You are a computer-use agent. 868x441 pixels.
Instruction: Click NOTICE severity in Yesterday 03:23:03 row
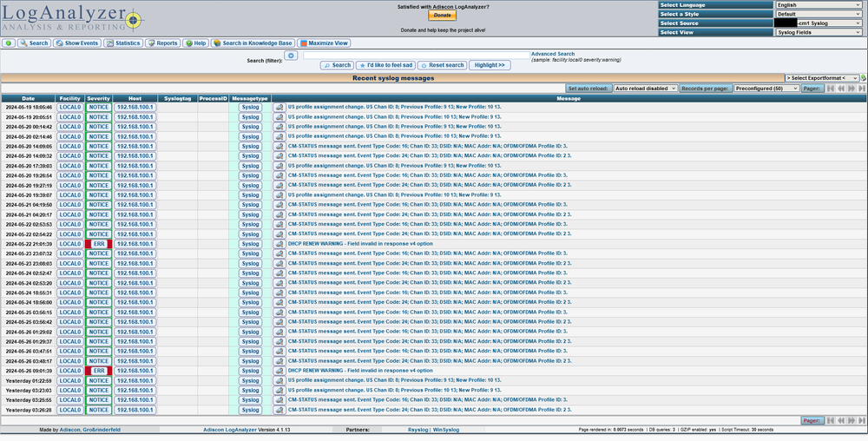click(x=99, y=391)
